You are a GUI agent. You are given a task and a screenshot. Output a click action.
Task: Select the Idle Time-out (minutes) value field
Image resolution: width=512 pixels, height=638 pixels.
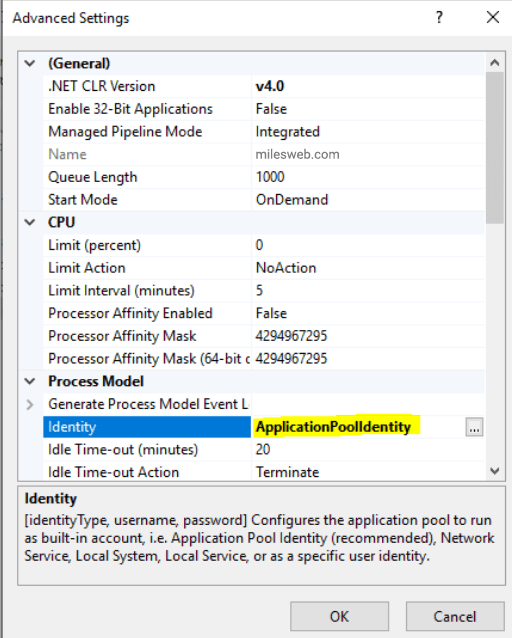[x=368, y=450]
